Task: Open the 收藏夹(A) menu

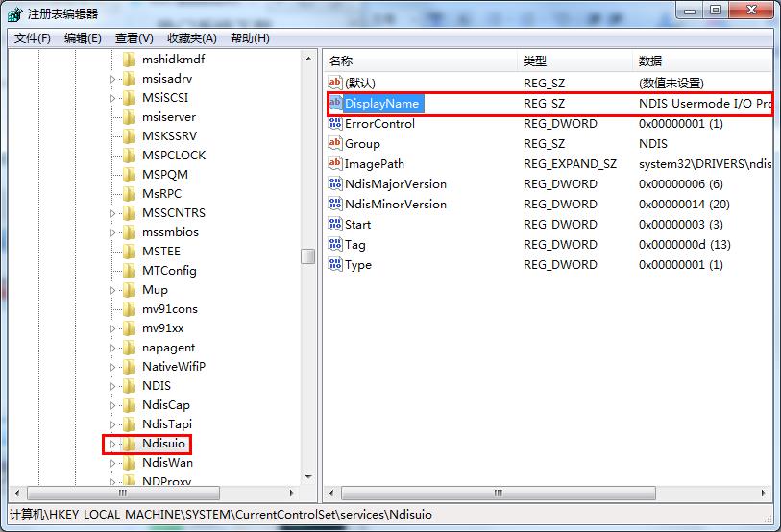Action: click(x=192, y=38)
